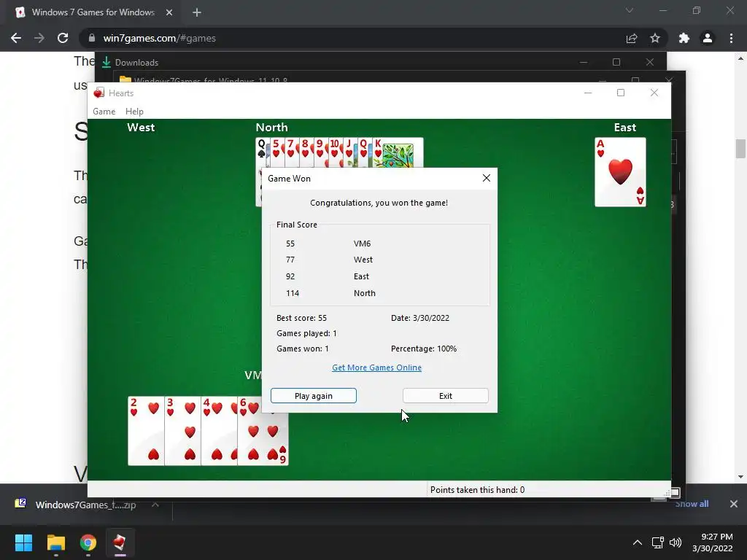Click the Exit button in Game Won dialog

click(x=446, y=396)
